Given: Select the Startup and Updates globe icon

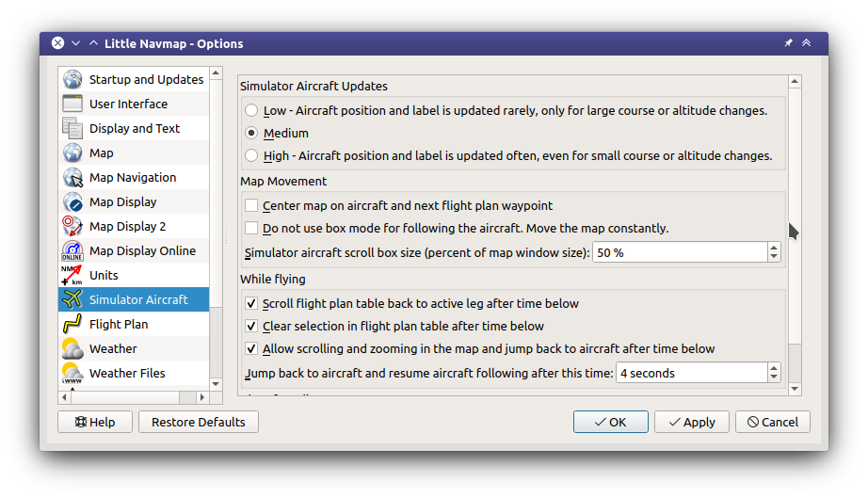Looking at the screenshot, I should (x=72, y=79).
